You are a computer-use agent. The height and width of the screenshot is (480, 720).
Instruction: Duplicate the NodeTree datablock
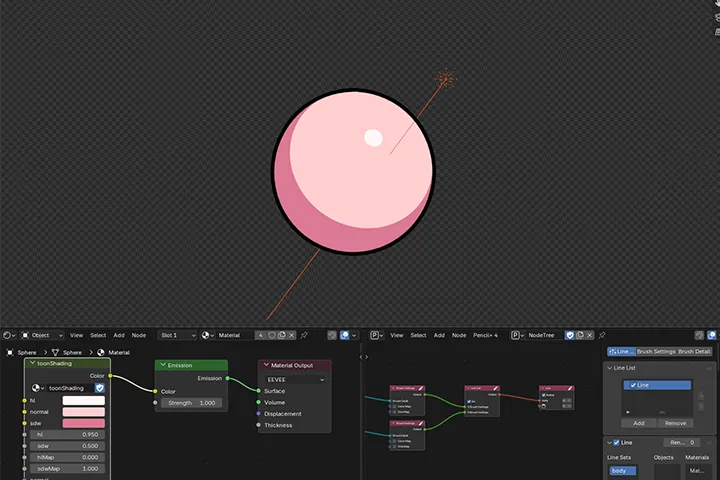click(580, 335)
